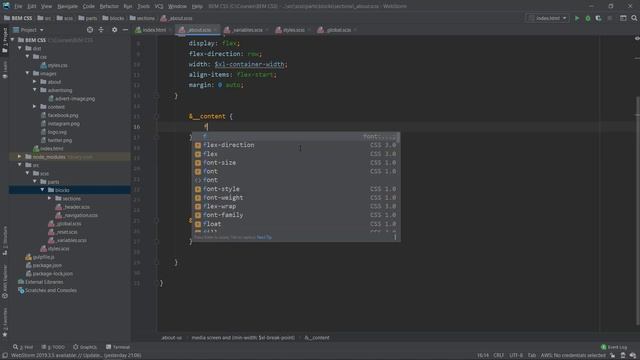Click the _about.scss file in breadcrumb bar
This screenshot has width=640, height=360.
click(177, 18)
